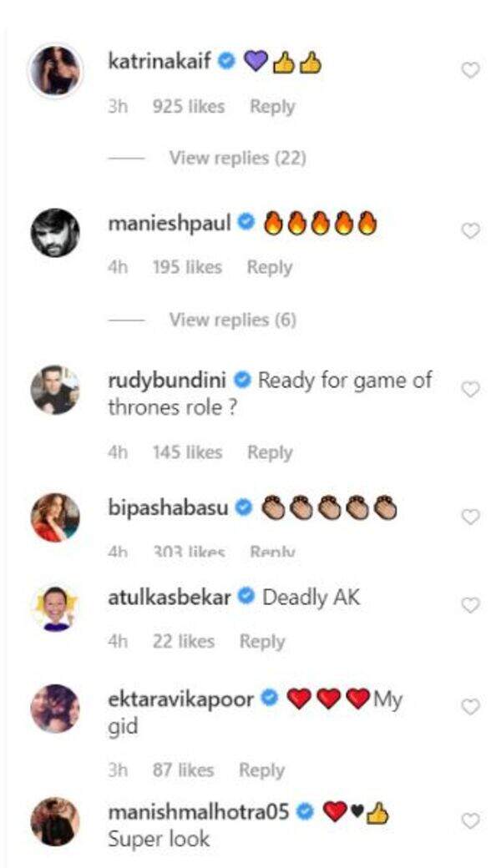The image size is (501, 868).
Task: Open the ektaravikapoor username link
Action: [181, 699]
